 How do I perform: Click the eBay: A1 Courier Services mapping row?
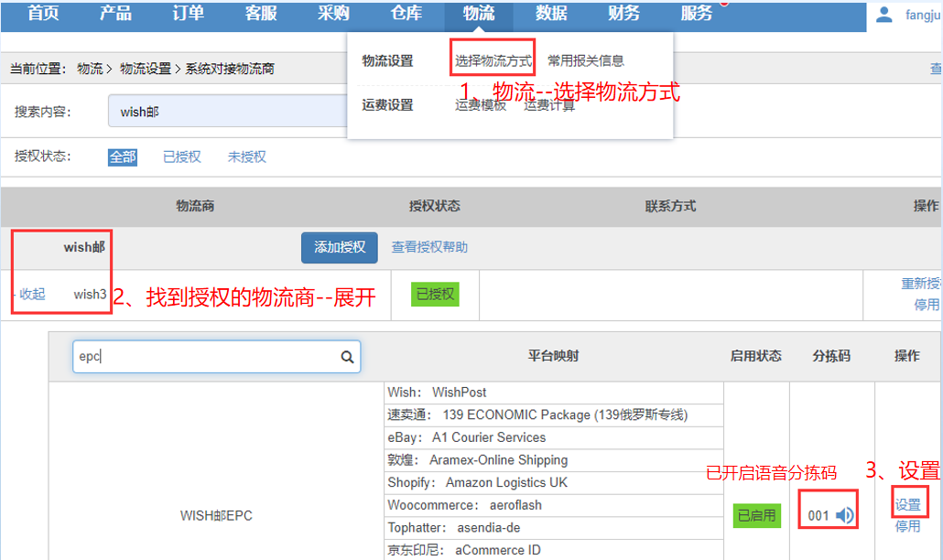coord(554,437)
